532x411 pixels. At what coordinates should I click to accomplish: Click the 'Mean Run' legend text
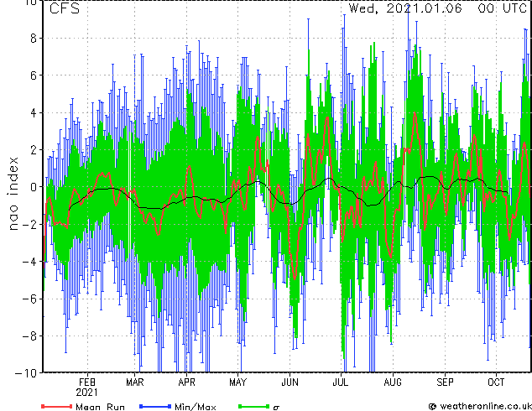(100, 407)
